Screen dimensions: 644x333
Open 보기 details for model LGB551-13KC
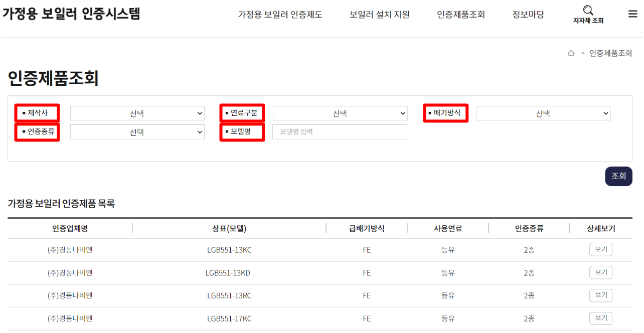[x=600, y=249]
